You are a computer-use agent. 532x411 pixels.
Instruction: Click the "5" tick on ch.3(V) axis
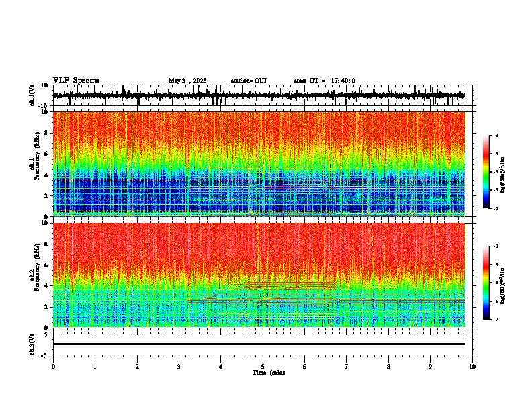click(46, 334)
